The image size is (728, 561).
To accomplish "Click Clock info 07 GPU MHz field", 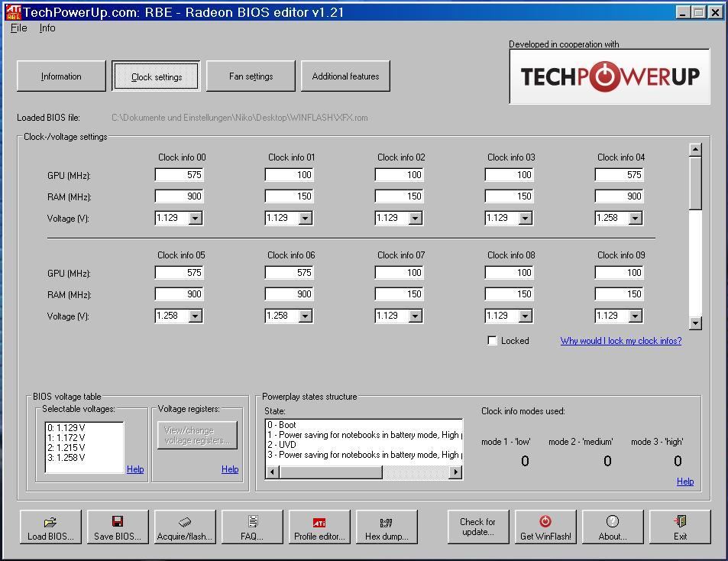I will point(400,273).
